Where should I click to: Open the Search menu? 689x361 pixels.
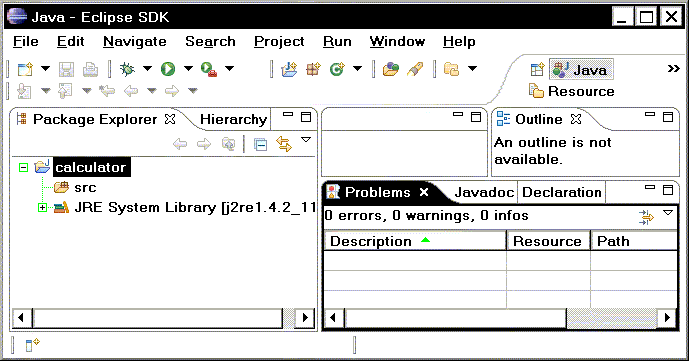click(x=210, y=41)
